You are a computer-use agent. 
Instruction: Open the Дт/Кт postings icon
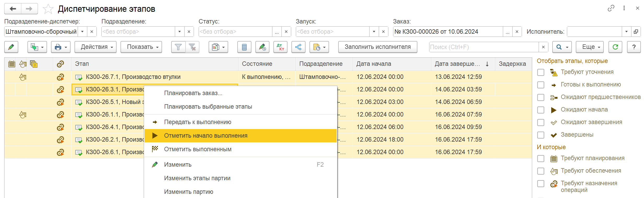(x=280, y=47)
